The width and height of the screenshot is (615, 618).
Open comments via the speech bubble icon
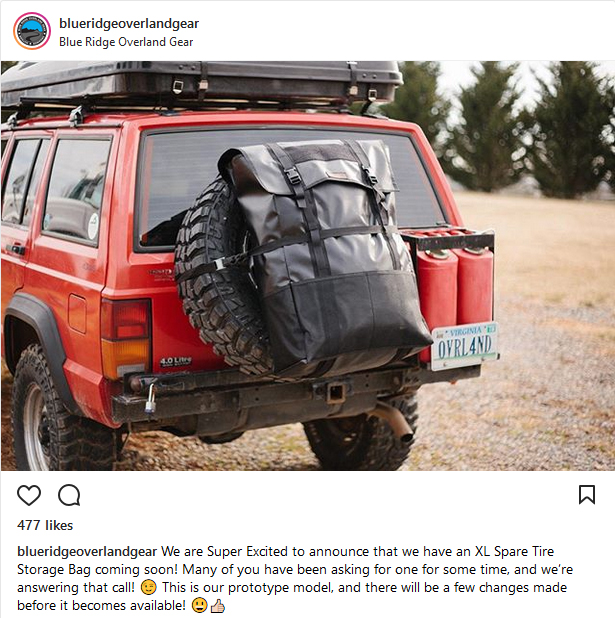(x=69, y=495)
